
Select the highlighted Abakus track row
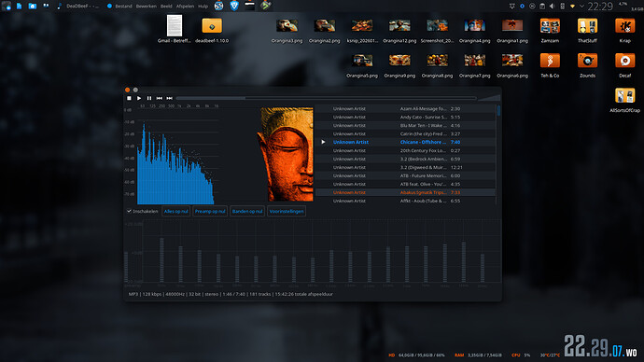point(405,192)
